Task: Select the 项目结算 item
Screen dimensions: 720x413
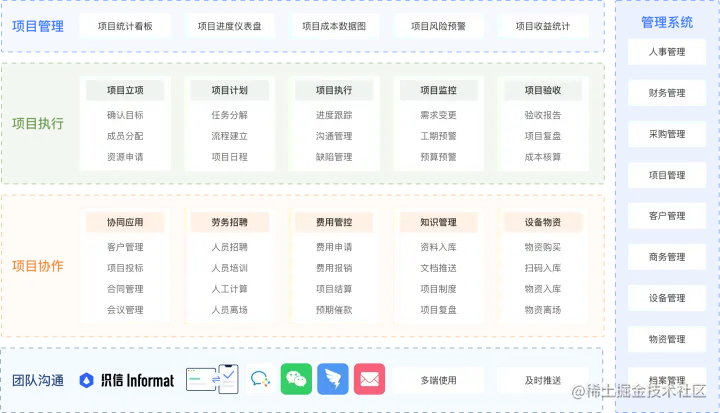Action: [334, 289]
